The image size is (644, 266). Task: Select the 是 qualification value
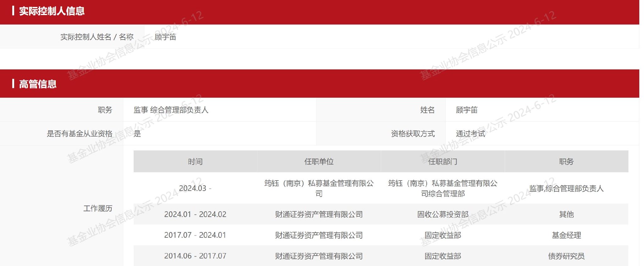[x=137, y=134]
